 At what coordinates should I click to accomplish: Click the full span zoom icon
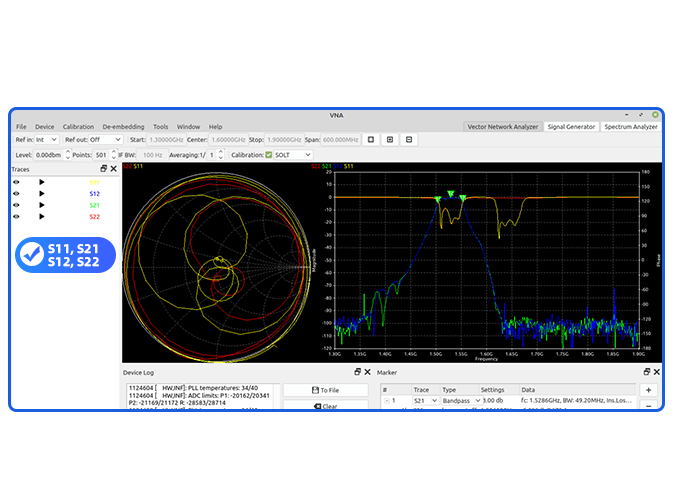coord(372,140)
